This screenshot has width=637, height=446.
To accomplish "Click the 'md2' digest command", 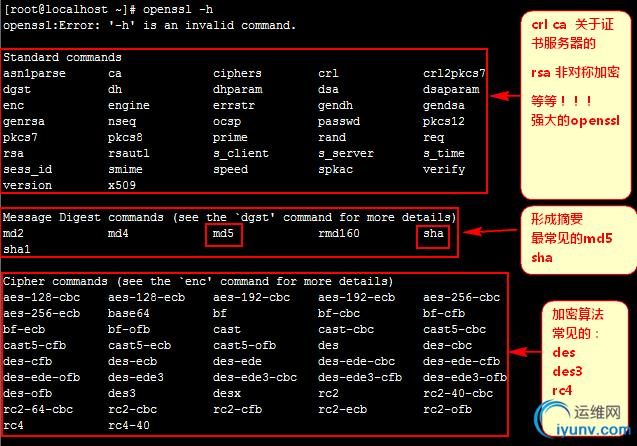I will 13,233.
